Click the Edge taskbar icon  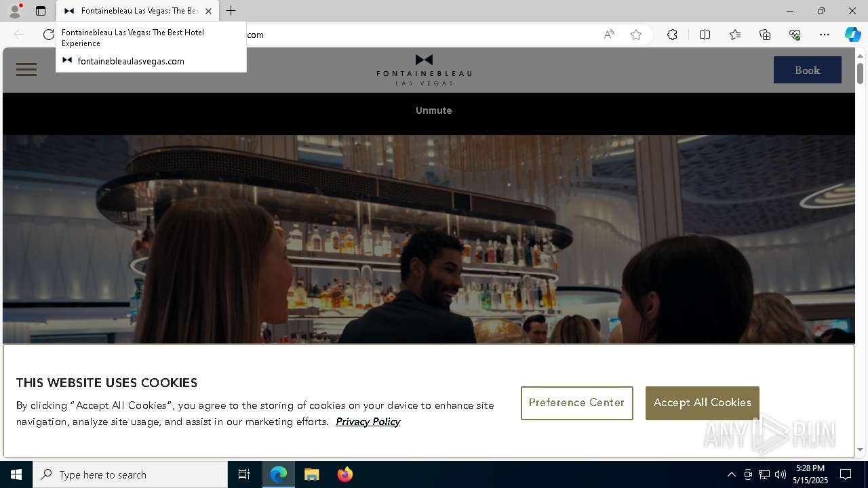pyautogui.click(x=279, y=474)
